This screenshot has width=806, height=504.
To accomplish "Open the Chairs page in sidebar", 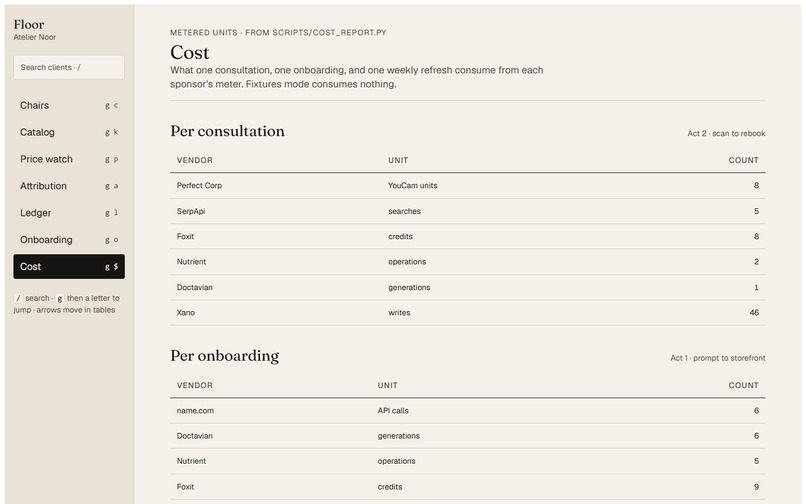I will pos(69,105).
